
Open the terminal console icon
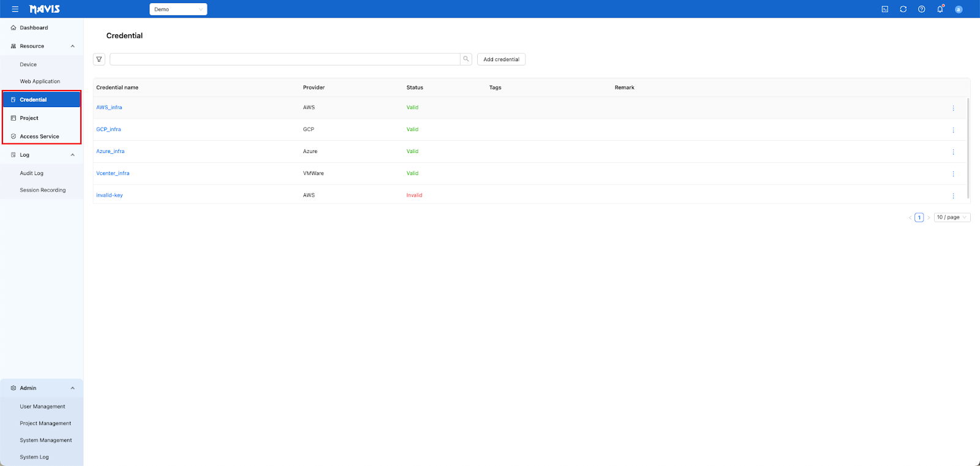[x=885, y=9]
